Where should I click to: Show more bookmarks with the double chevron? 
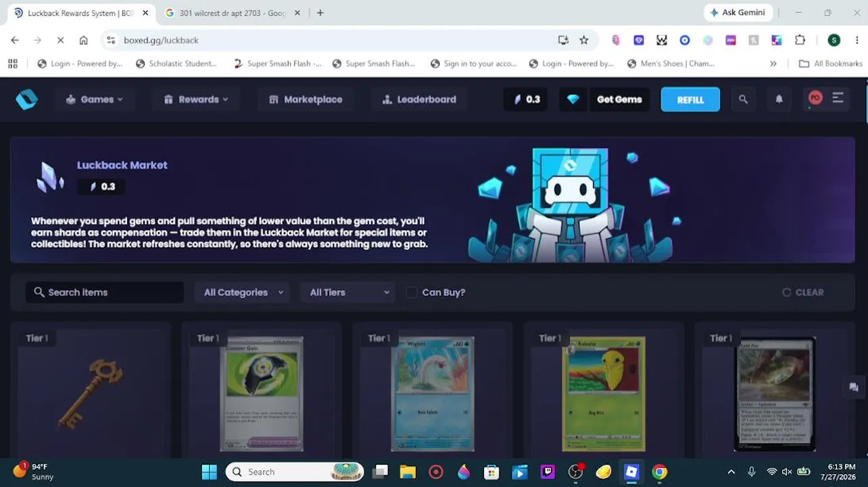click(x=773, y=64)
